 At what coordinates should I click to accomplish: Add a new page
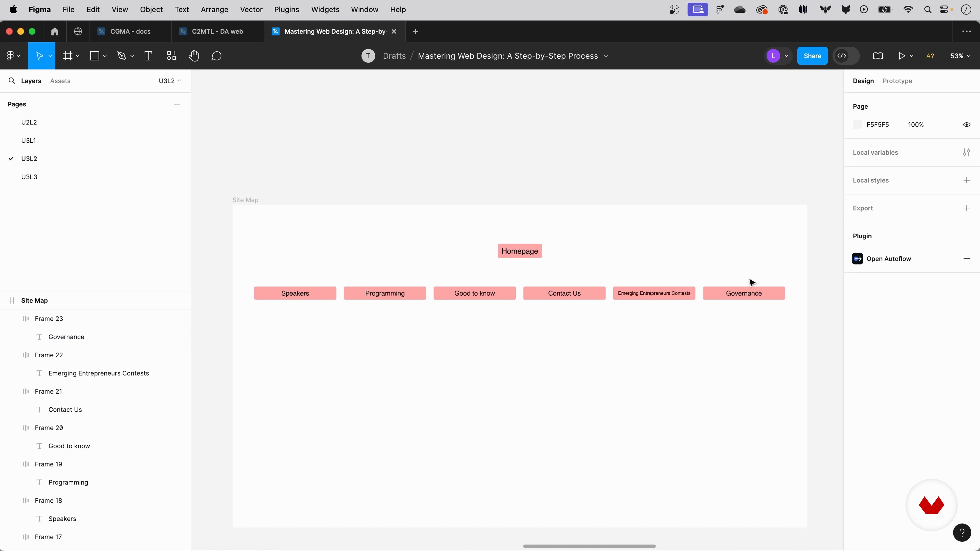pyautogui.click(x=177, y=104)
